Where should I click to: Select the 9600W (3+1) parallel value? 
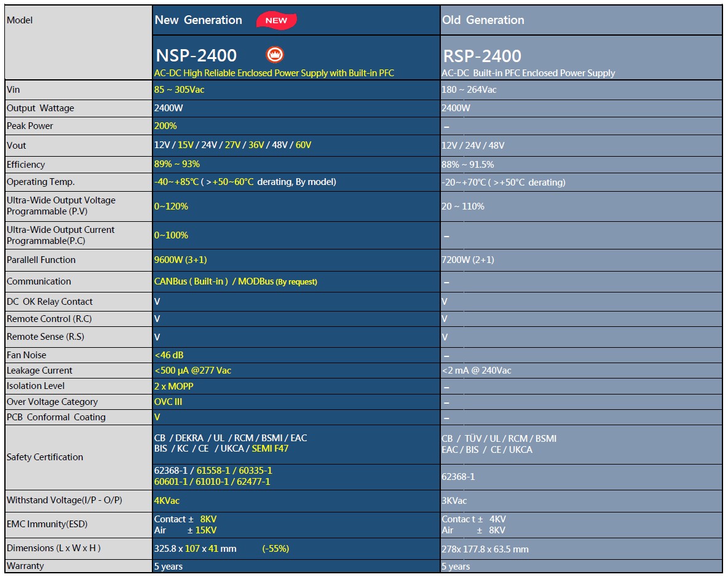click(181, 260)
